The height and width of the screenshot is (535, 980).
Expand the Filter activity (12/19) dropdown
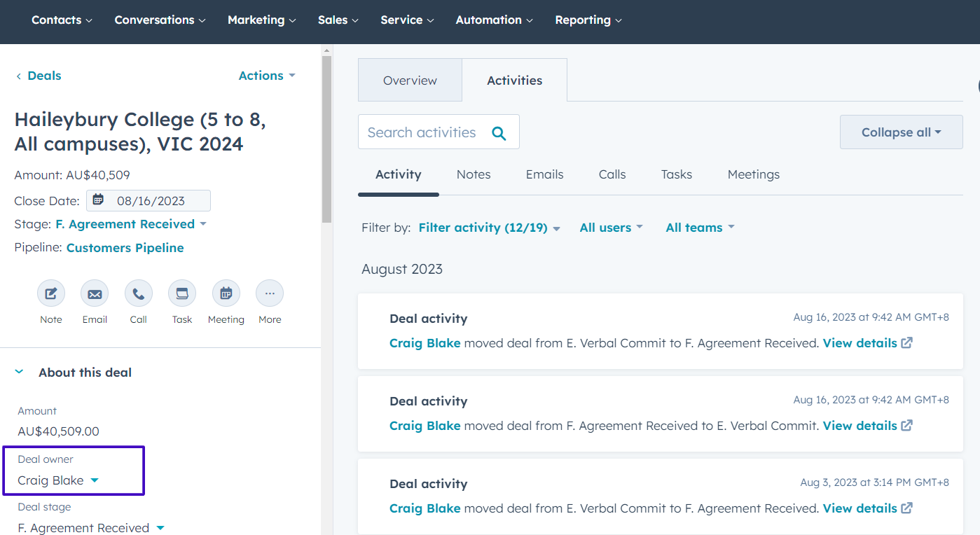click(489, 228)
